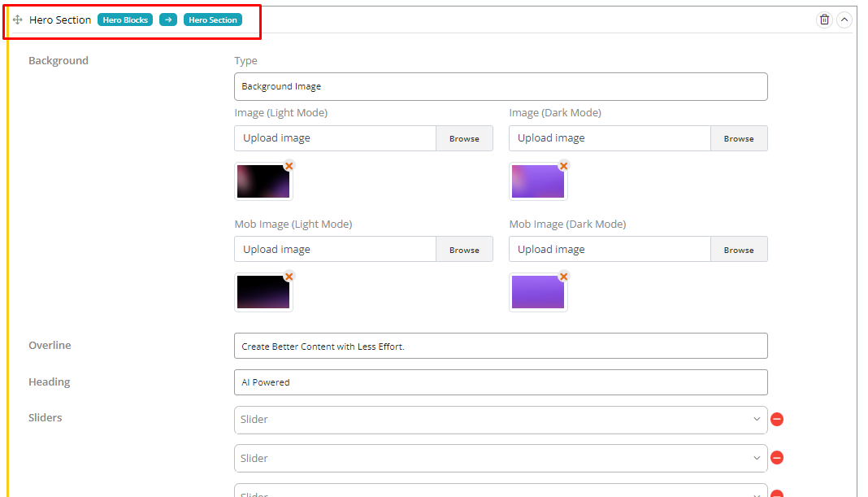Open the second Slider dropdown
868x497 pixels.
click(500, 458)
